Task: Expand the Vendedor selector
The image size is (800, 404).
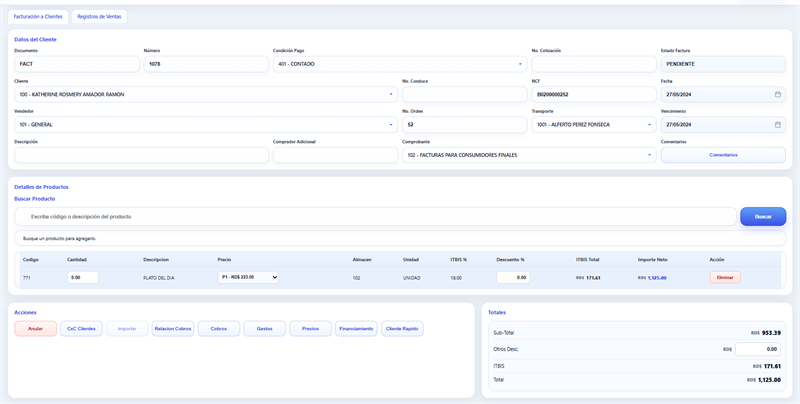Action: 391,125
